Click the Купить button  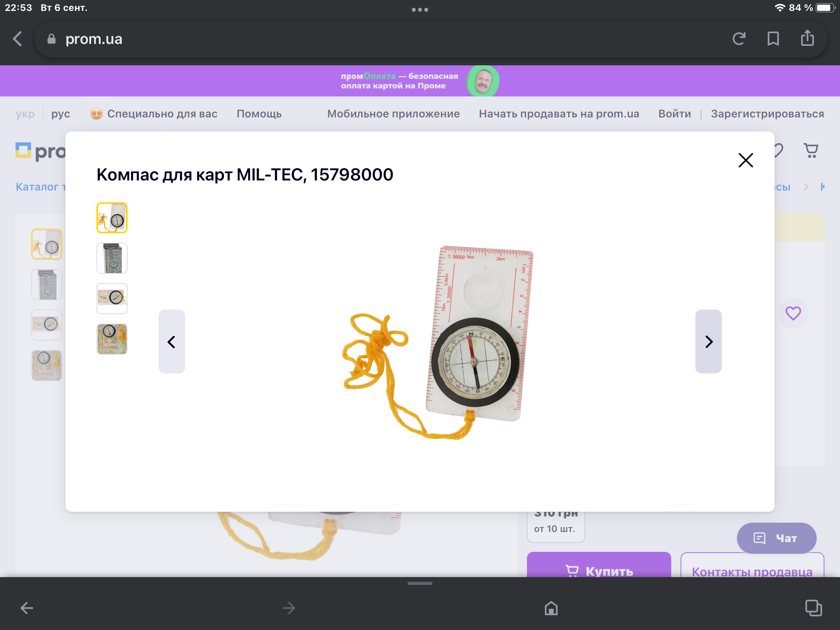coord(599,565)
